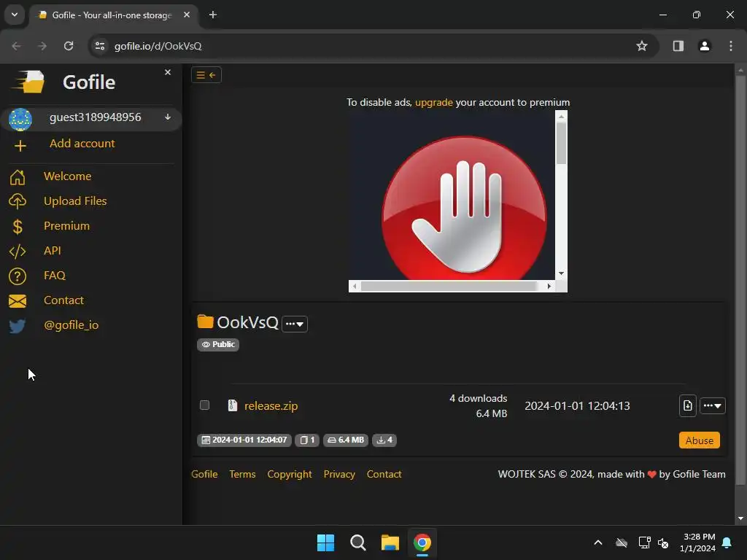Click the download count badge showing 4

[x=384, y=440]
